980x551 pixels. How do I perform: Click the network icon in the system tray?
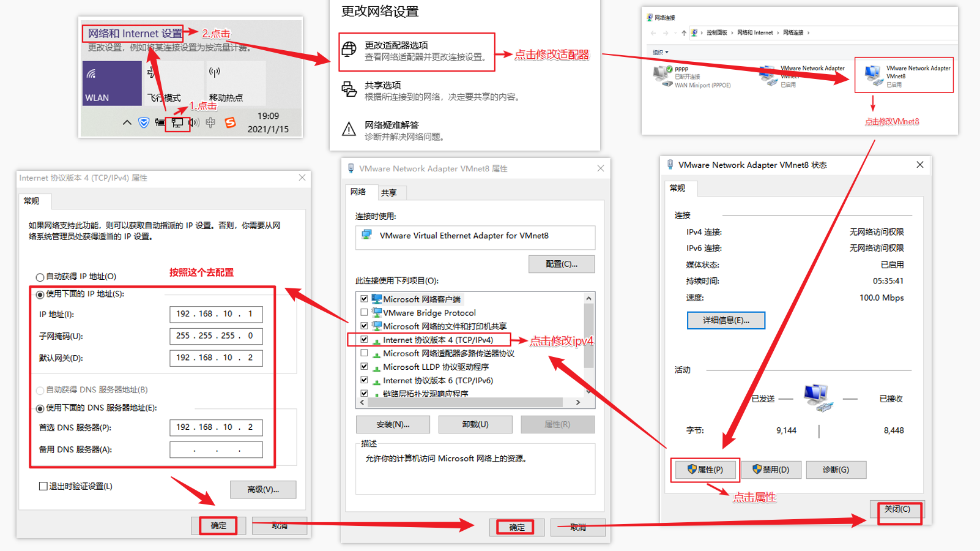click(x=177, y=122)
